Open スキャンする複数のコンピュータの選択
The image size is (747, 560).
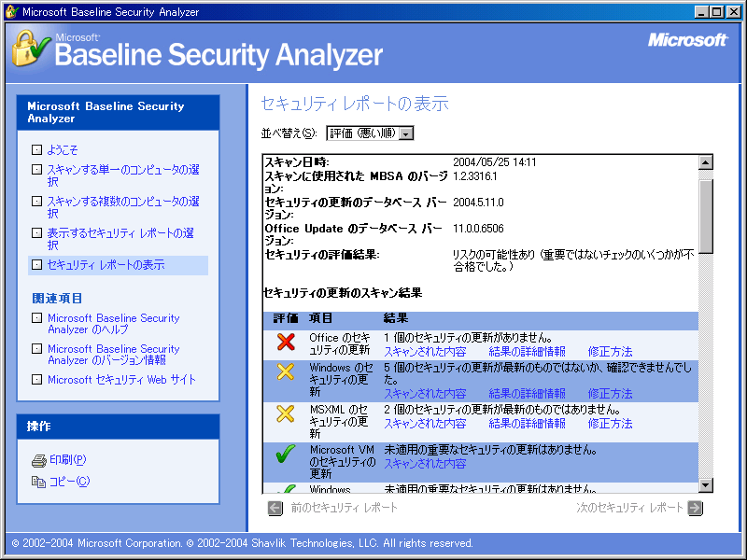click(x=123, y=207)
